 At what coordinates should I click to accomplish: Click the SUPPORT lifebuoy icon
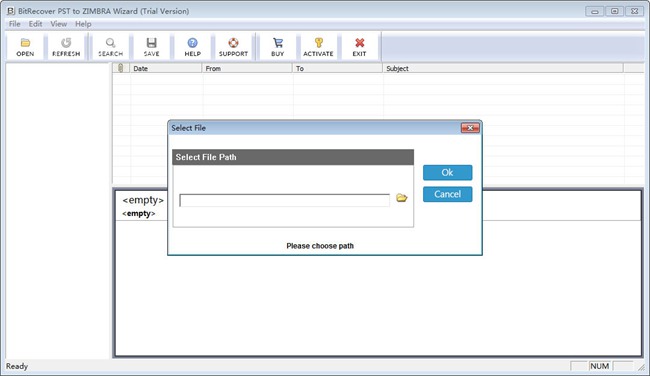coord(233,47)
